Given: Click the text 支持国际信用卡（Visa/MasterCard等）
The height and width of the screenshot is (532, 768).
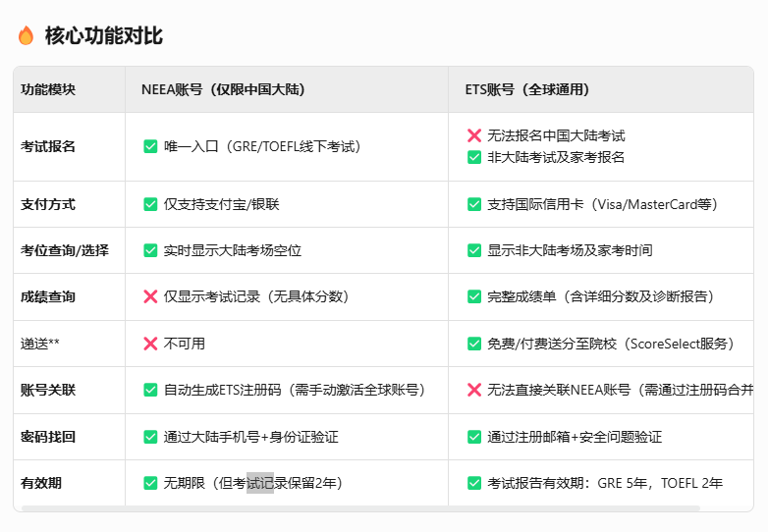Looking at the screenshot, I should coord(602,204).
